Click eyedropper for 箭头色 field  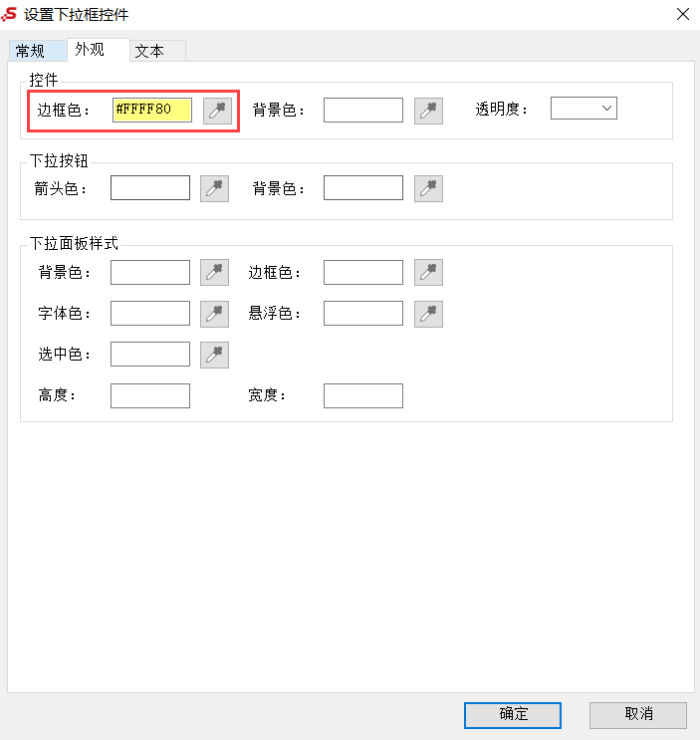coord(215,188)
